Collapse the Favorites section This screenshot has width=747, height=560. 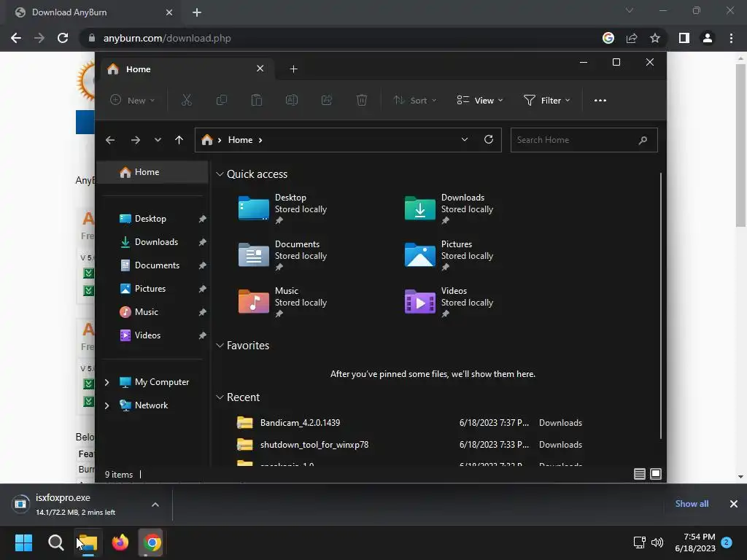click(x=220, y=346)
